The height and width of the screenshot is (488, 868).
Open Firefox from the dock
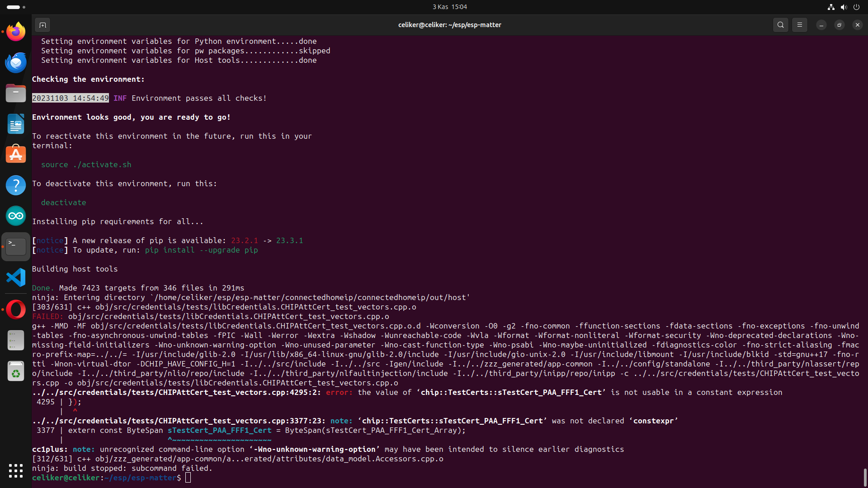(x=16, y=32)
